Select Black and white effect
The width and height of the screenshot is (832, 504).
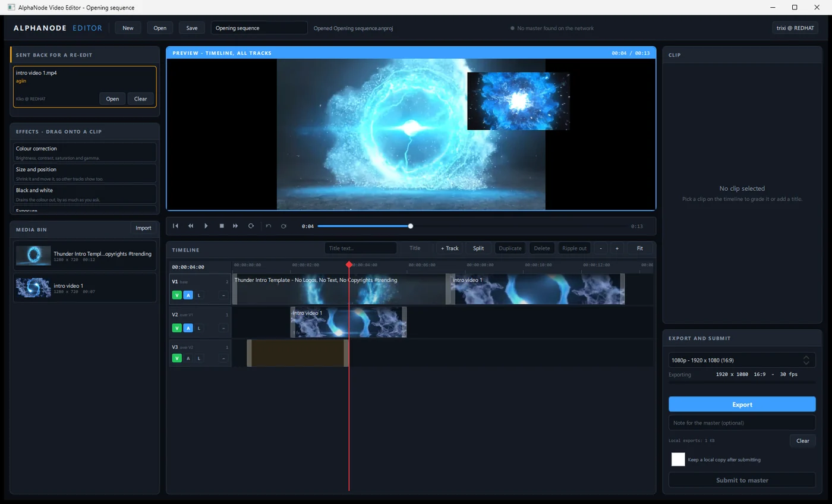85,194
